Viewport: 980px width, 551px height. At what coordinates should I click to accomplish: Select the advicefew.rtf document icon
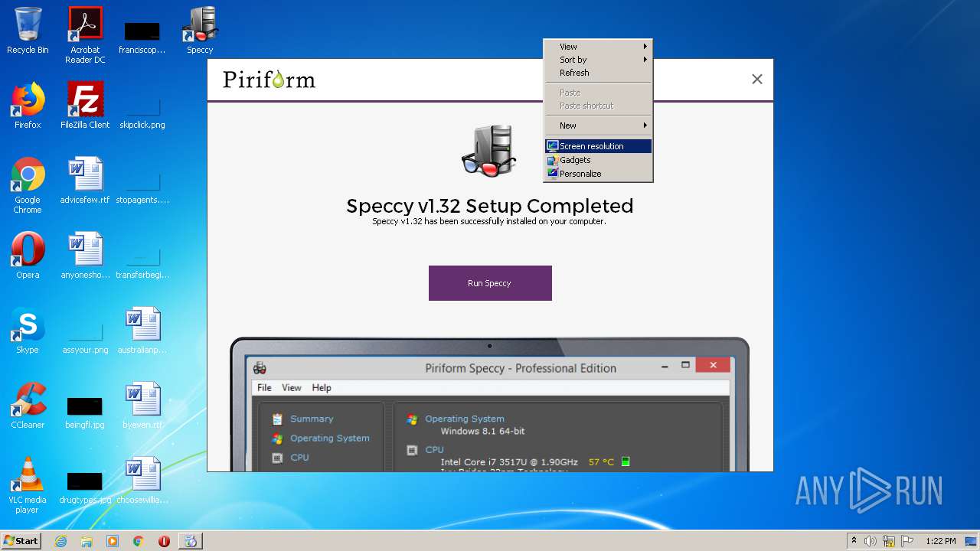pyautogui.click(x=85, y=181)
